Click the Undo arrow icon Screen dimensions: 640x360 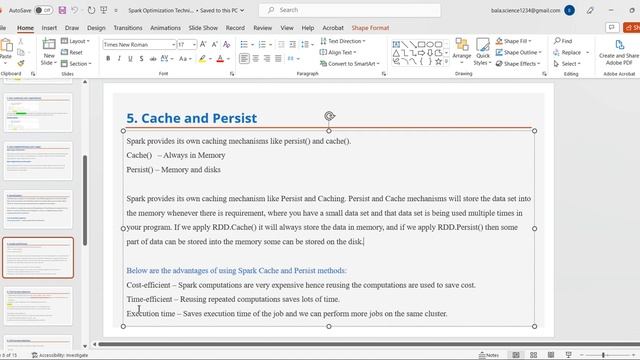click(x=74, y=10)
